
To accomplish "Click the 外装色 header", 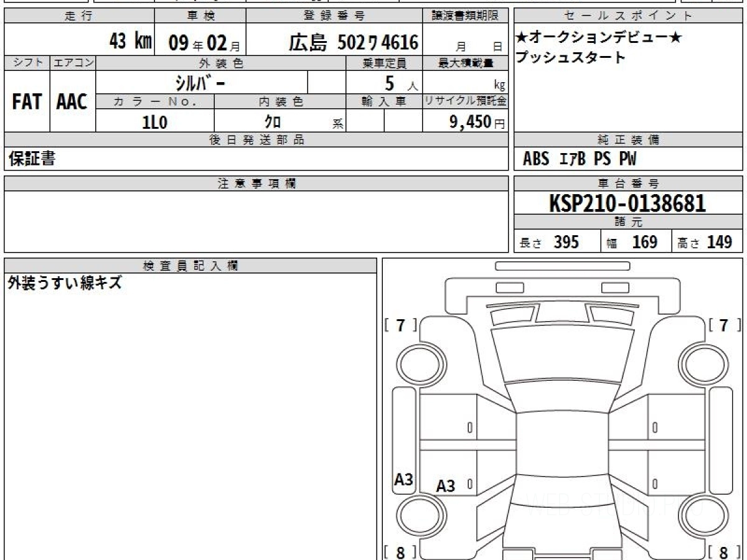I will pyautogui.click(x=221, y=63).
